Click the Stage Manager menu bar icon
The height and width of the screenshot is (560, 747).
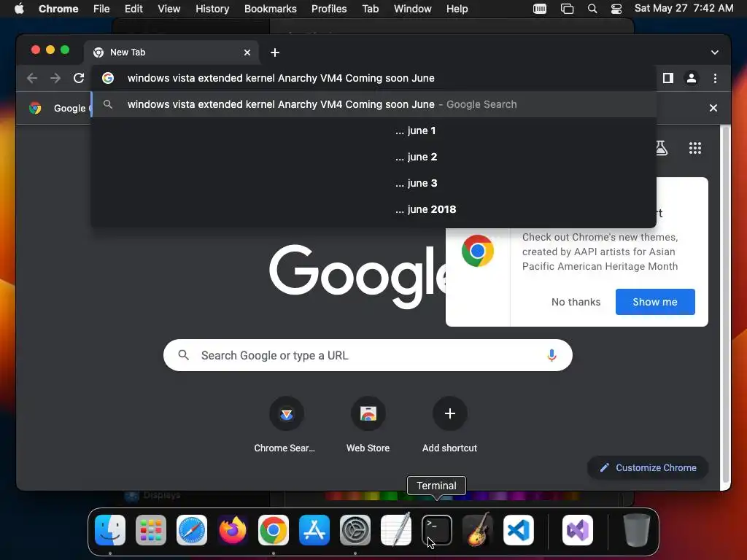tap(567, 9)
